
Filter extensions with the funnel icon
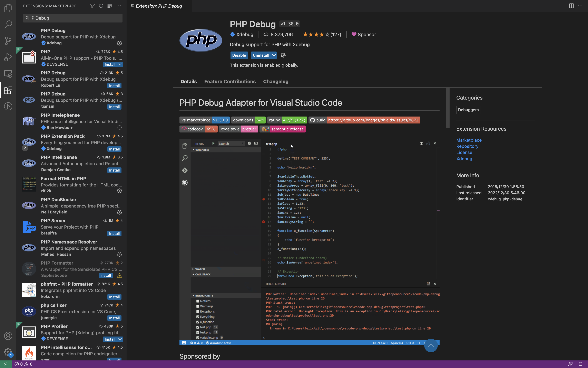pyautogui.click(x=92, y=6)
